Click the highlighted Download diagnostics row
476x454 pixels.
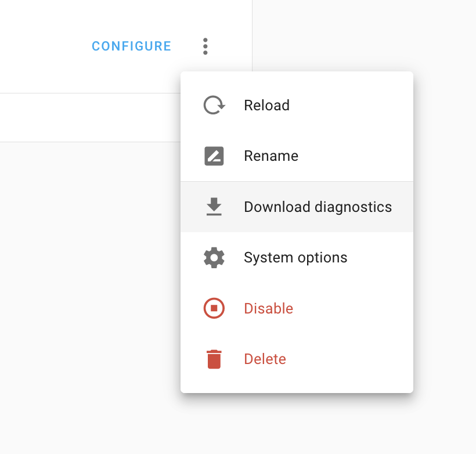297,207
